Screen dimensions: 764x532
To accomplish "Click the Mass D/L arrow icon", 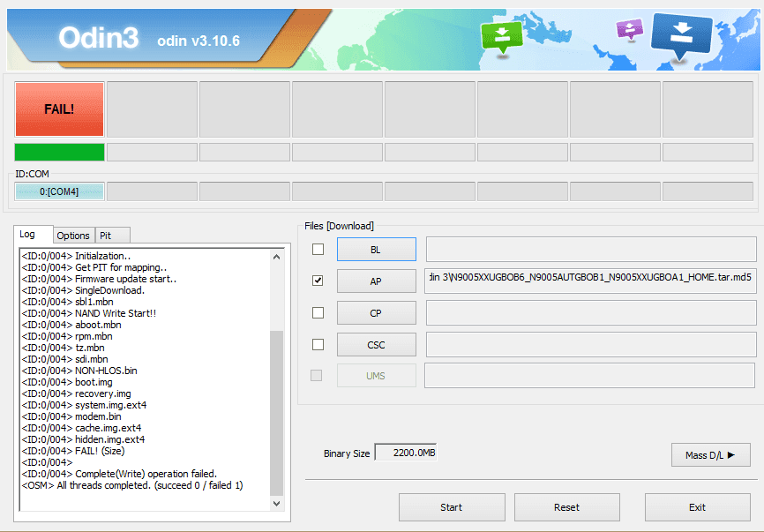I will [x=730, y=455].
